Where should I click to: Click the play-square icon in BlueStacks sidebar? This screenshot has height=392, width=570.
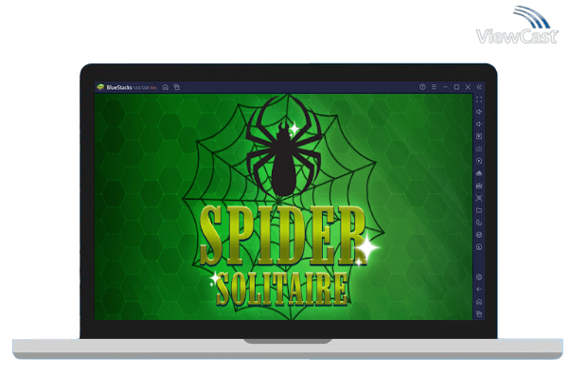[479, 136]
